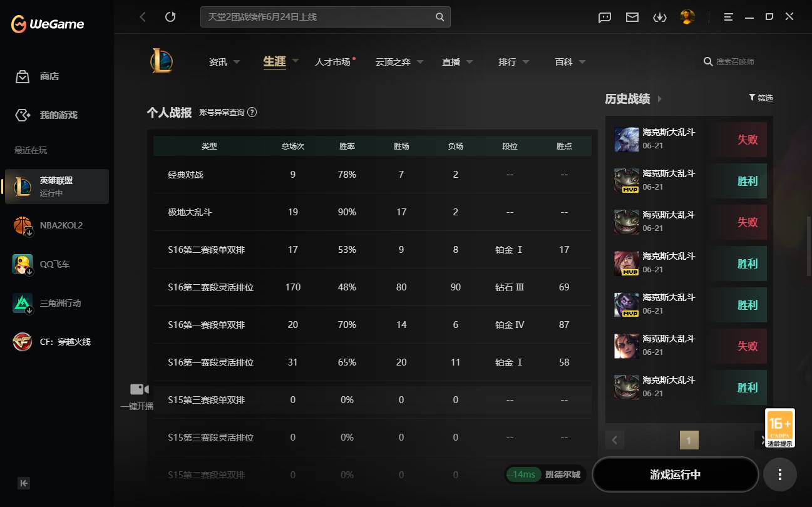Open the first 胜利 match record
This screenshot has height=507, width=812.
(689, 181)
